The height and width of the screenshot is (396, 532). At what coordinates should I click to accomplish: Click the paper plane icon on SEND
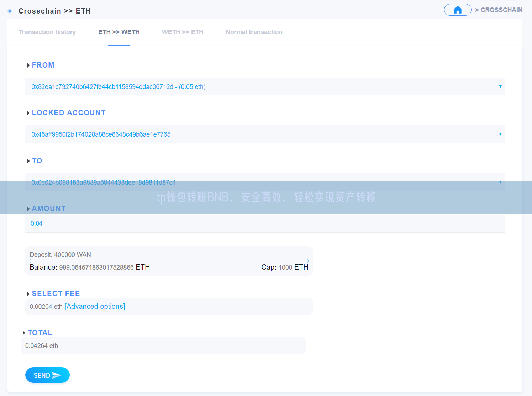(57, 375)
